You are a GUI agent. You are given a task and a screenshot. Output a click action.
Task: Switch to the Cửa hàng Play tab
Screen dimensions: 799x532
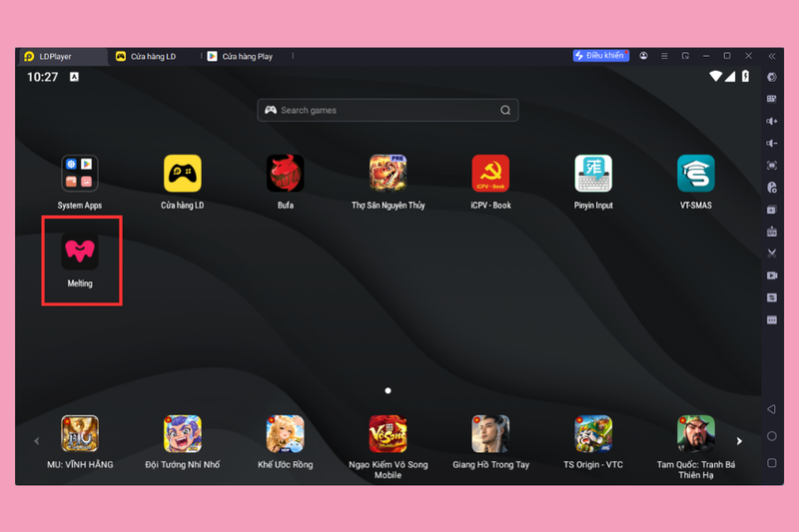click(247, 57)
